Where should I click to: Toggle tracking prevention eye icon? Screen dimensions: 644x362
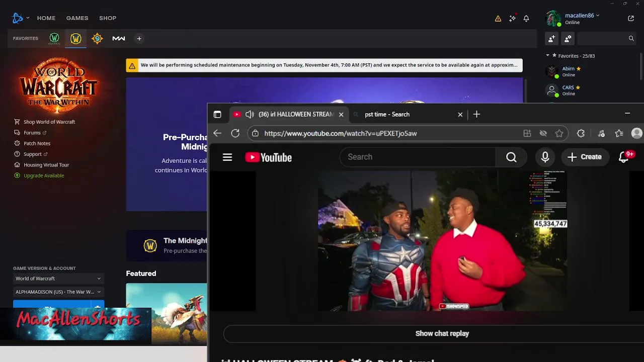tap(543, 133)
